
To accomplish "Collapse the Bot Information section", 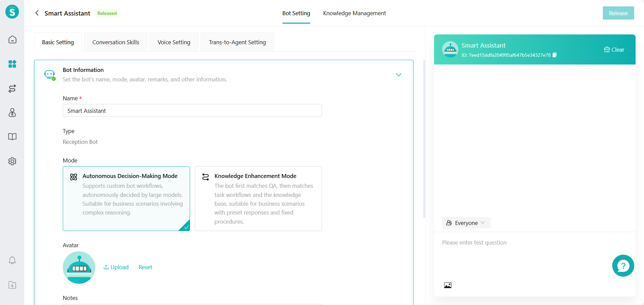I will (399, 75).
